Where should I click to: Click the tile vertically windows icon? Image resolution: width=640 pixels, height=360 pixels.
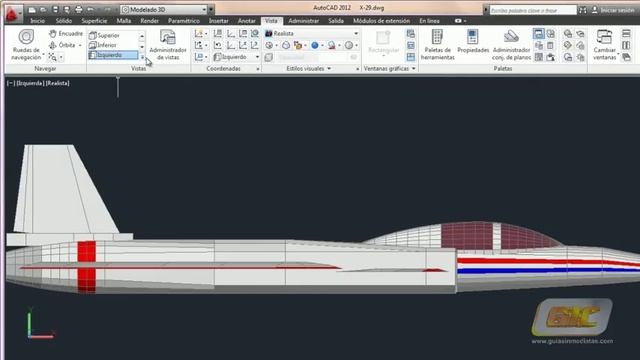pyautogui.click(x=626, y=45)
